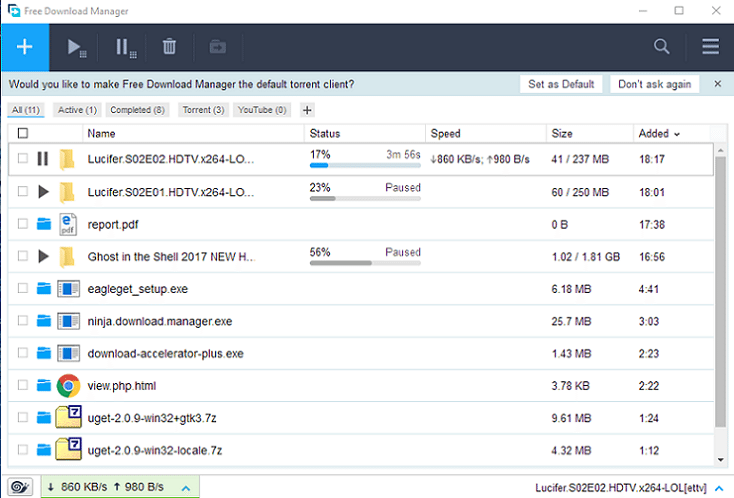Switch to YouTube (0) tab
734x498 pixels.
tap(262, 110)
